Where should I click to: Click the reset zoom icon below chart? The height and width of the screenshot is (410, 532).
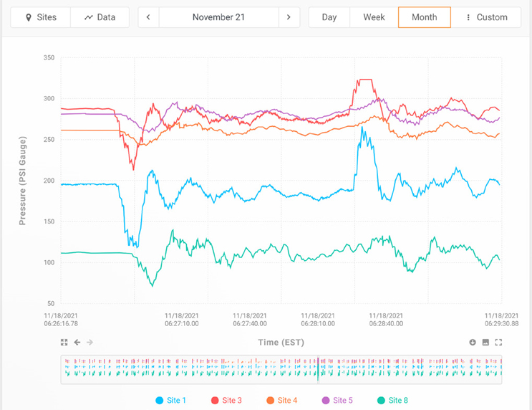click(x=64, y=343)
